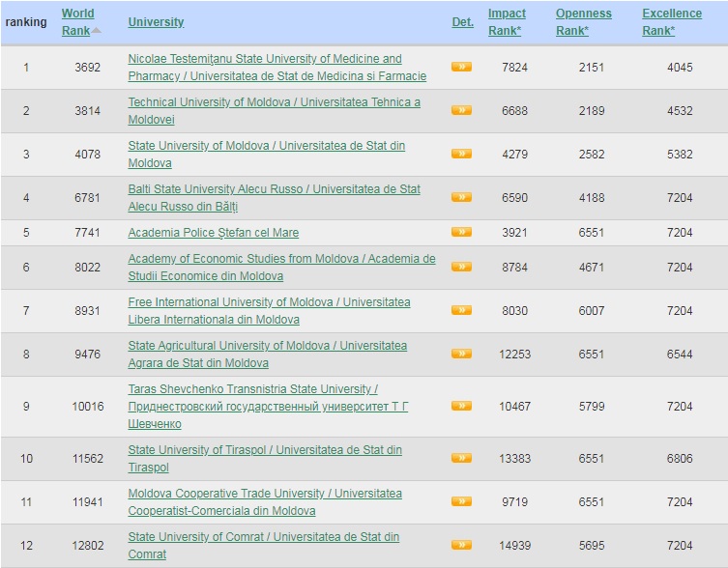Image resolution: width=728 pixels, height=568 pixels.
Task: Open State University of Comrat link
Action: pyautogui.click(x=264, y=545)
